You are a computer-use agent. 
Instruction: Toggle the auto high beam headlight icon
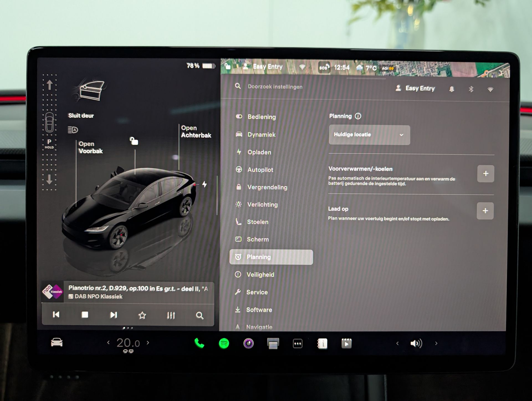(x=73, y=130)
